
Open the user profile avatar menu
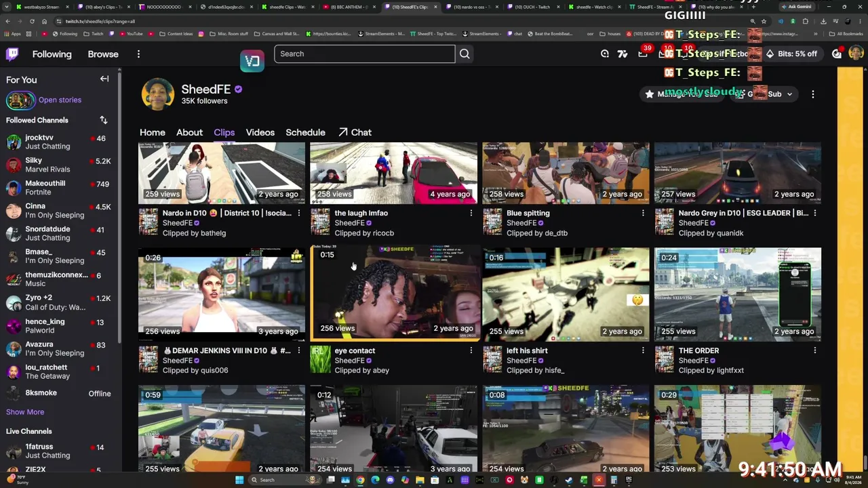click(x=856, y=54)
